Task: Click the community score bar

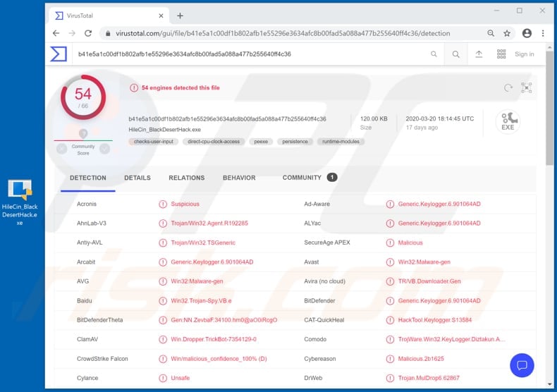Action: point(83,140)
